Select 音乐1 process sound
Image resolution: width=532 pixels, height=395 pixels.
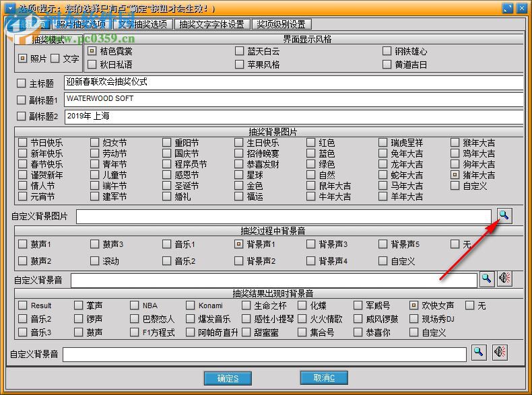click(x=166, y=244)
